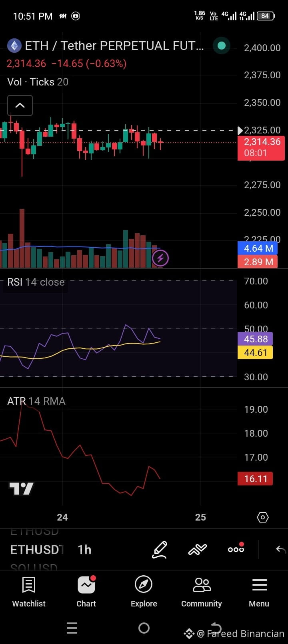Screen dimensions: 288x644
Task: Open the more options three-circles icon
Action: pos(236,549)
